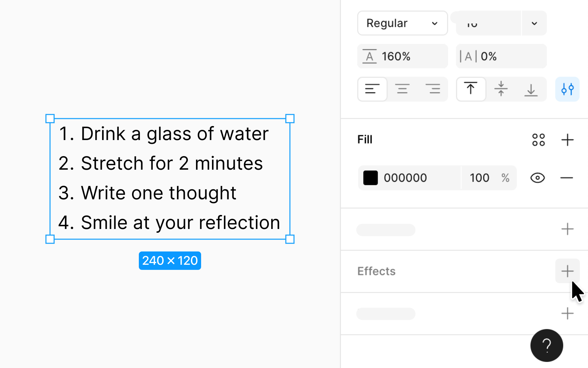
Task: Open the advanced type settings panel
Action: pos(567,89)
